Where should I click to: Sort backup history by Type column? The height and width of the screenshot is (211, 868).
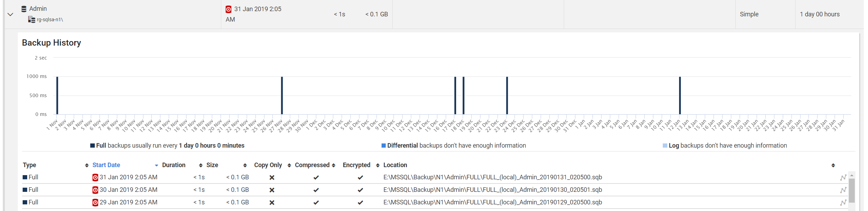click(30, 165)
